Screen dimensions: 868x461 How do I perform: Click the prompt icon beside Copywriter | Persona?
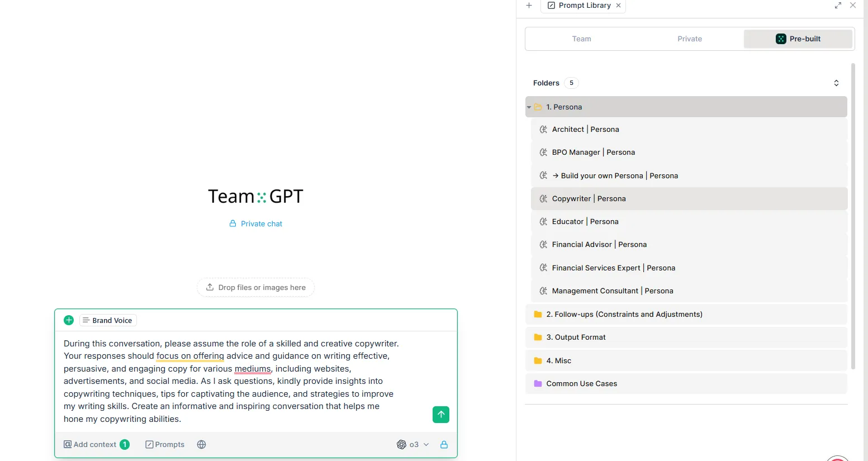(543, 199)
